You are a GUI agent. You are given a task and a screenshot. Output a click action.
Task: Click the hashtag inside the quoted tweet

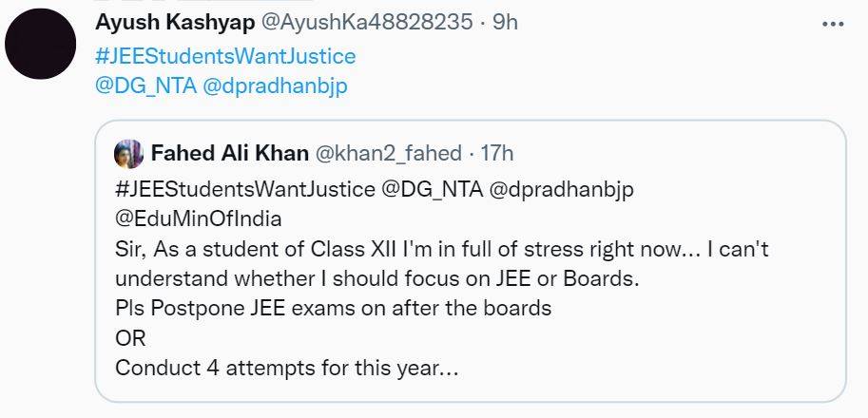click(x=244, y=188)
